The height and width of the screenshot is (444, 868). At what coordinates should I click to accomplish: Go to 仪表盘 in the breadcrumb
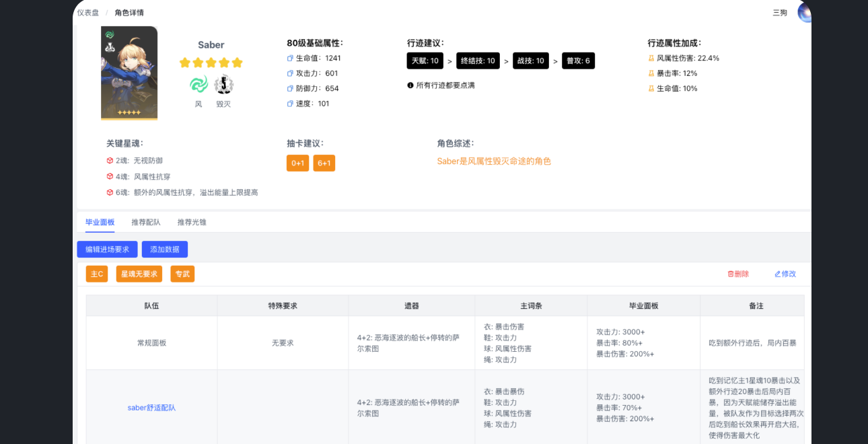[x=87, y=13]
